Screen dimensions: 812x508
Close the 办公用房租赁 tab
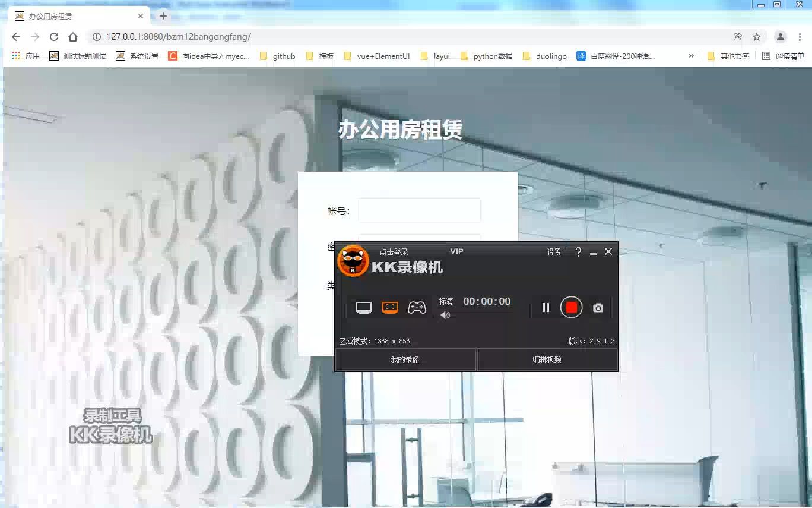coord(141,16)
